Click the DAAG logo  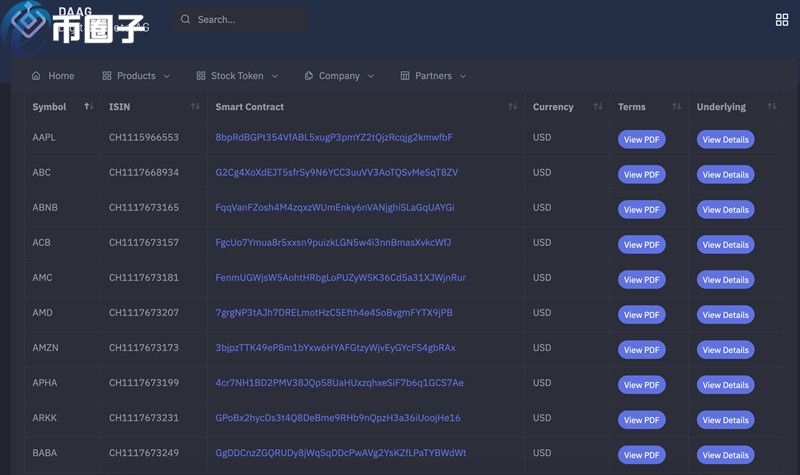click(29, 21)
